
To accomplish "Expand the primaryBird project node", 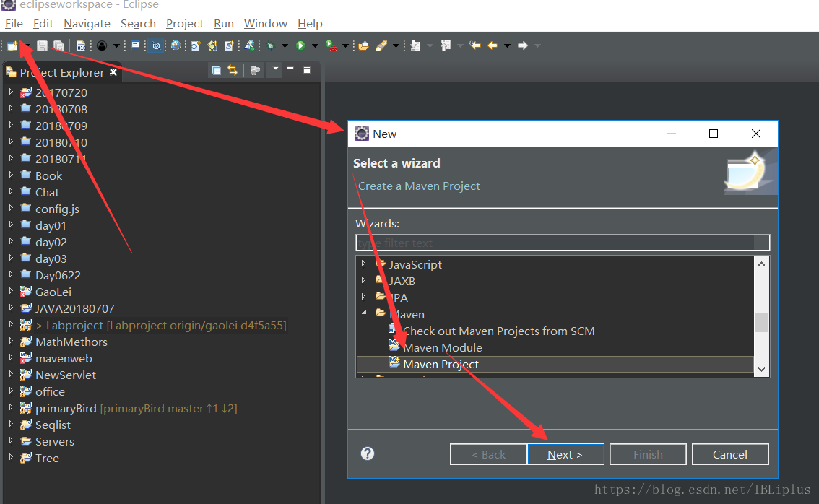I will coord(11,407).
